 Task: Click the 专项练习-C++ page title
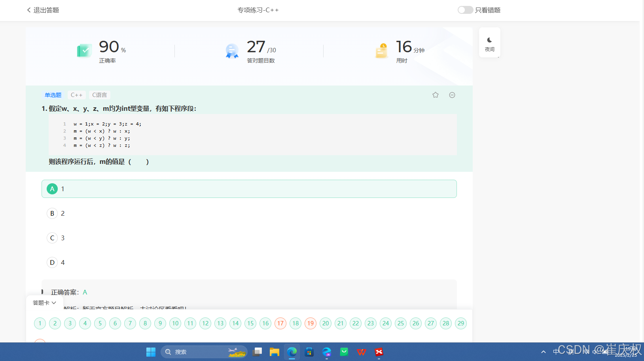click(258, 10)
